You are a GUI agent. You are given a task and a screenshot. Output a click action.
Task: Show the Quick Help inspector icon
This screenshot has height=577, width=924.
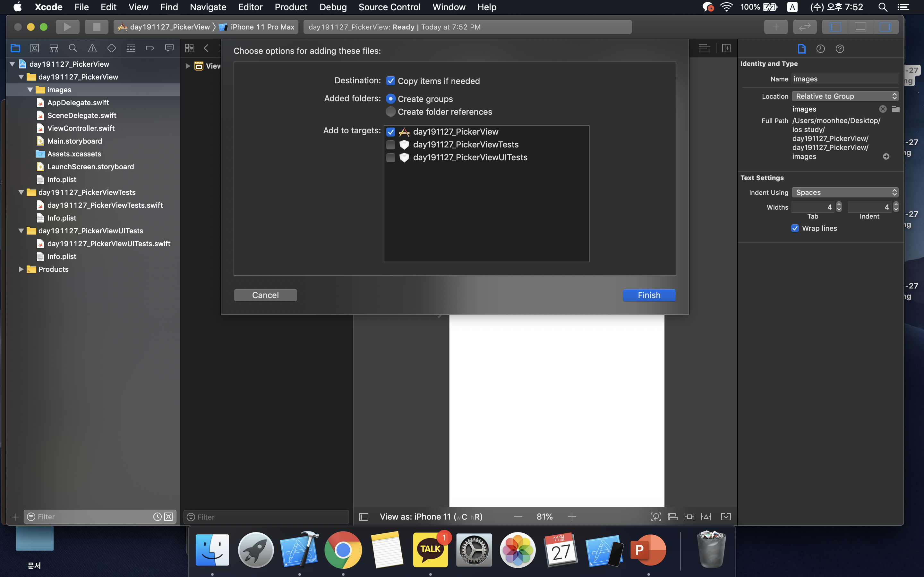pyautogui.click(x=839, y=48)
